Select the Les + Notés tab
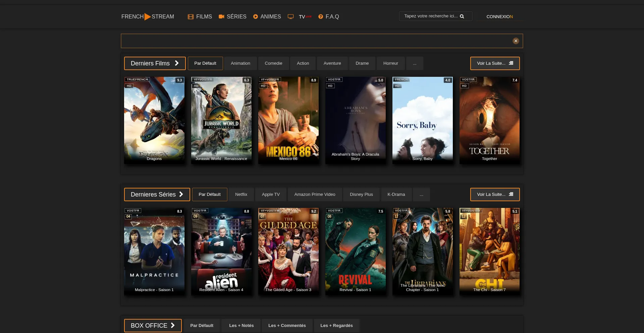This screenshot has width=644, height=333. pos(241,326)
